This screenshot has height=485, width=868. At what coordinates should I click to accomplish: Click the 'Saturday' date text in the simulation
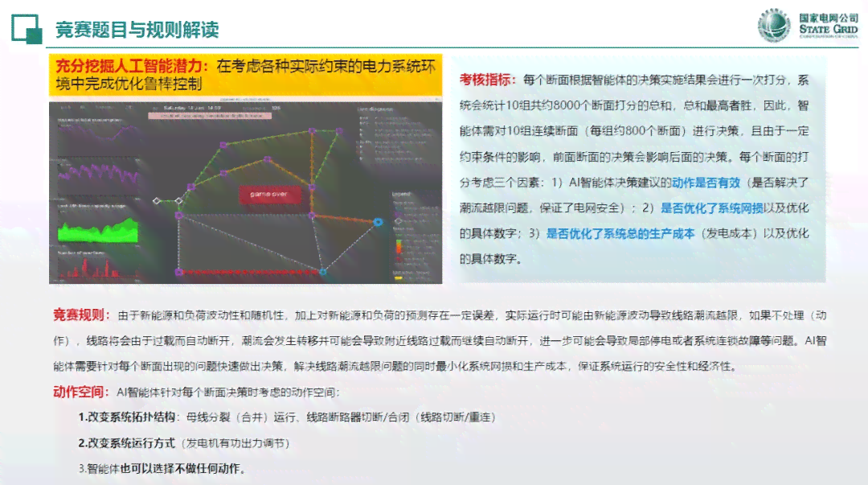tap(191, 108)
